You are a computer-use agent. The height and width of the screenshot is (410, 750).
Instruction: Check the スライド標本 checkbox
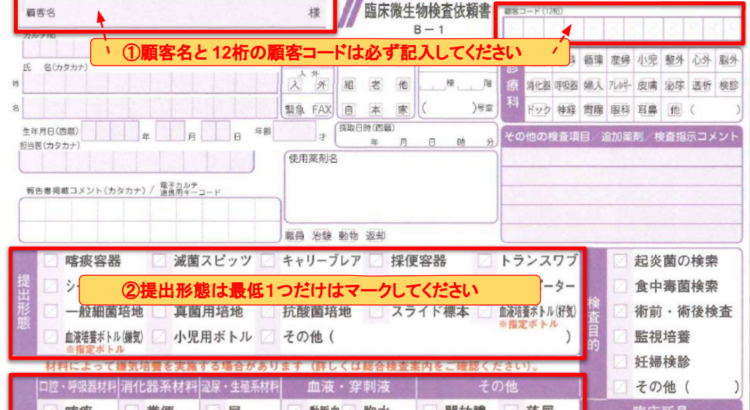pyautogui.click(x=376, y=311)
